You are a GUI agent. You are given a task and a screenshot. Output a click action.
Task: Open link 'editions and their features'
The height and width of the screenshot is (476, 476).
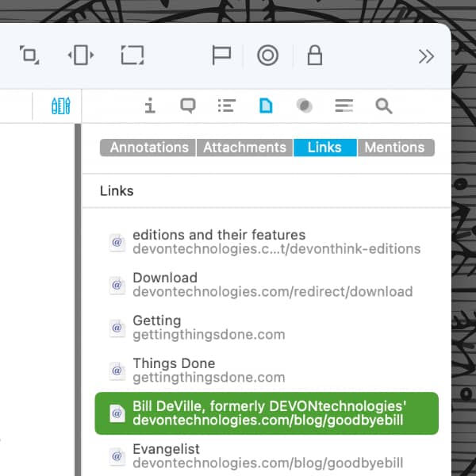tap(267, 242)
